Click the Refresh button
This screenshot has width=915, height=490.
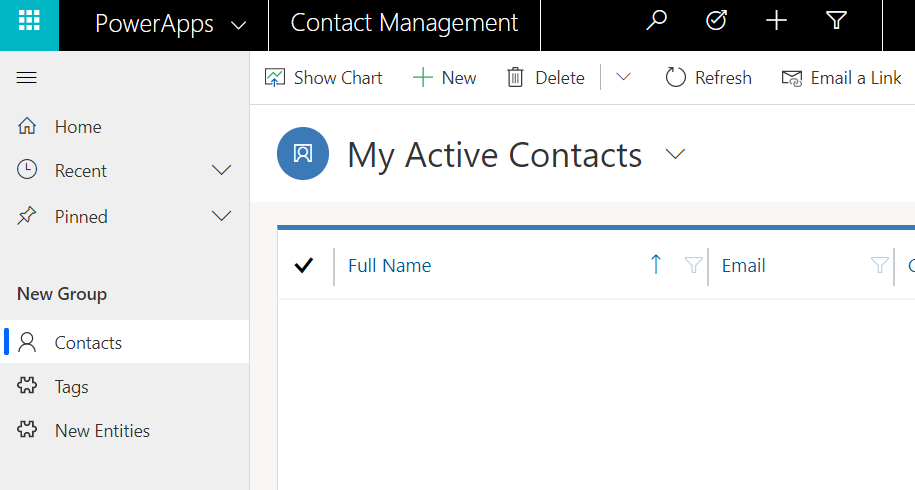tap(708, 78)
